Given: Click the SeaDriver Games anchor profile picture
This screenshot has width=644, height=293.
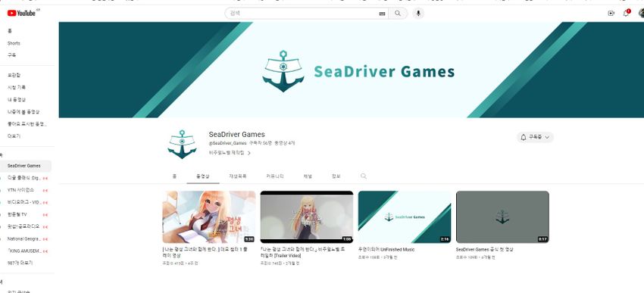Looking at the screenshot, I should pyautogui.click(x=182, y=144).
